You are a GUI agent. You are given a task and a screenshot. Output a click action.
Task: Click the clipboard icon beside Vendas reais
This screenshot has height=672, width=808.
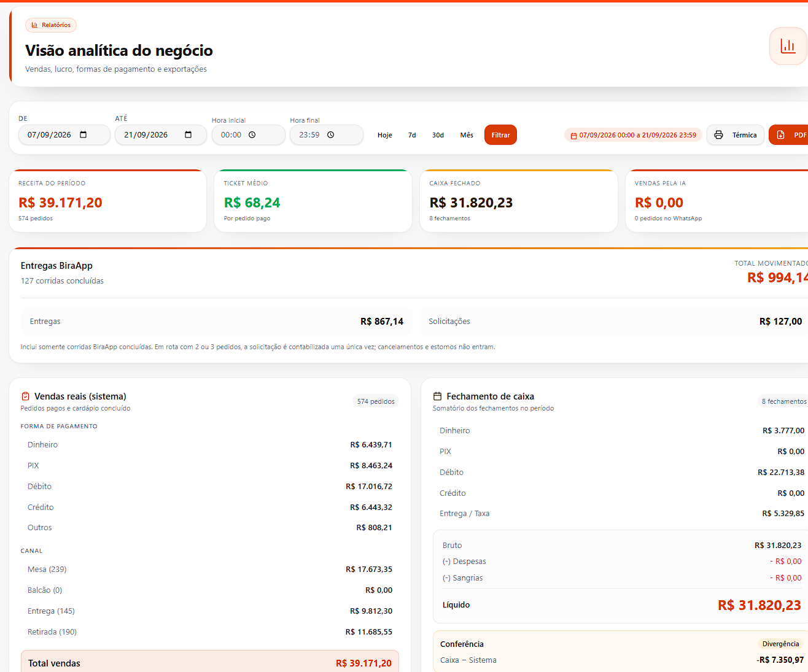[25, 396]
